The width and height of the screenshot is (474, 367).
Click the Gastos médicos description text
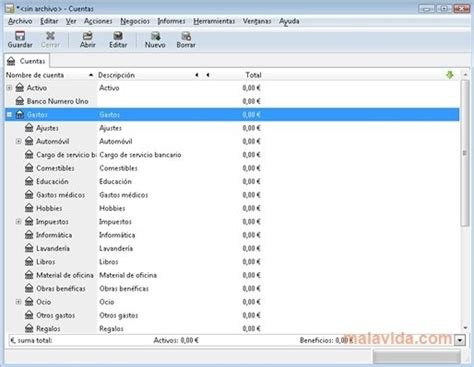point(124,195)
